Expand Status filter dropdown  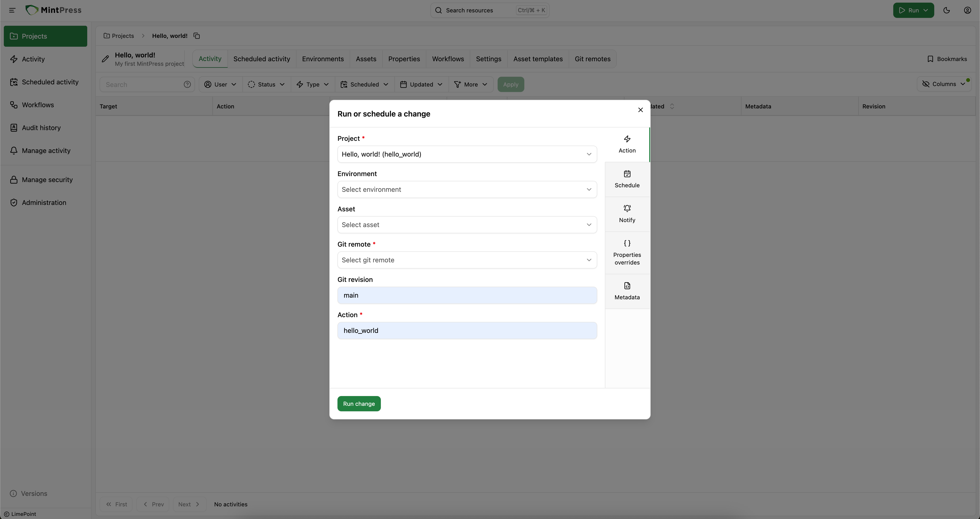point(266,84)
